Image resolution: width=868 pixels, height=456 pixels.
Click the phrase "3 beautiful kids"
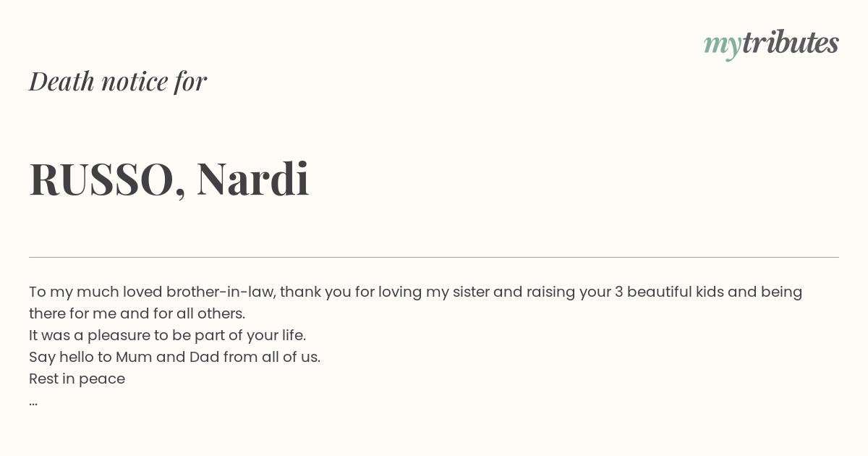coord(669,292)
